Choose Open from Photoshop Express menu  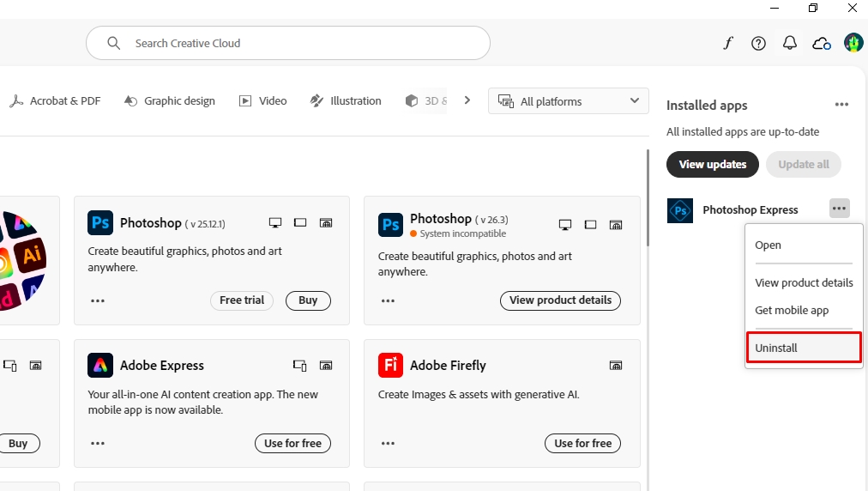click(803, 245)
